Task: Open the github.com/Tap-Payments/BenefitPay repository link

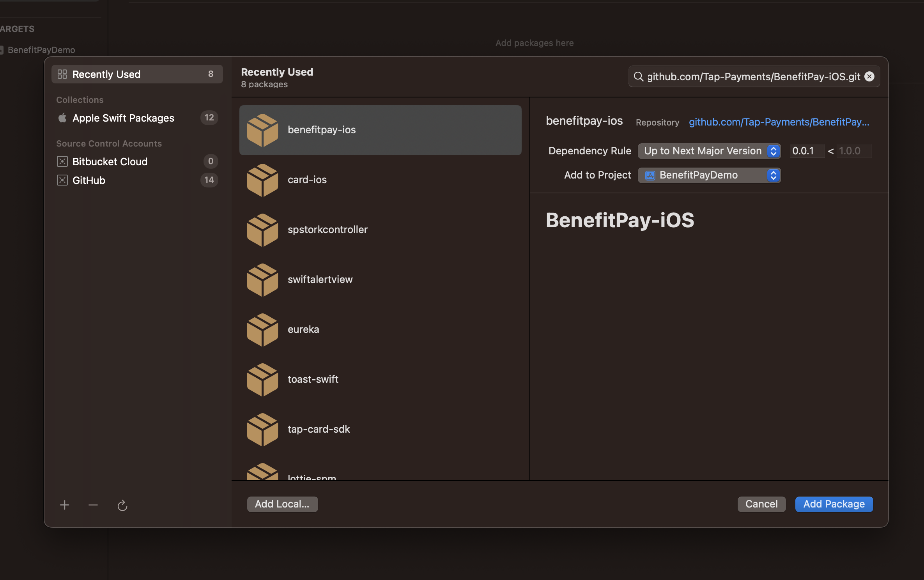Action: [779, 122]
